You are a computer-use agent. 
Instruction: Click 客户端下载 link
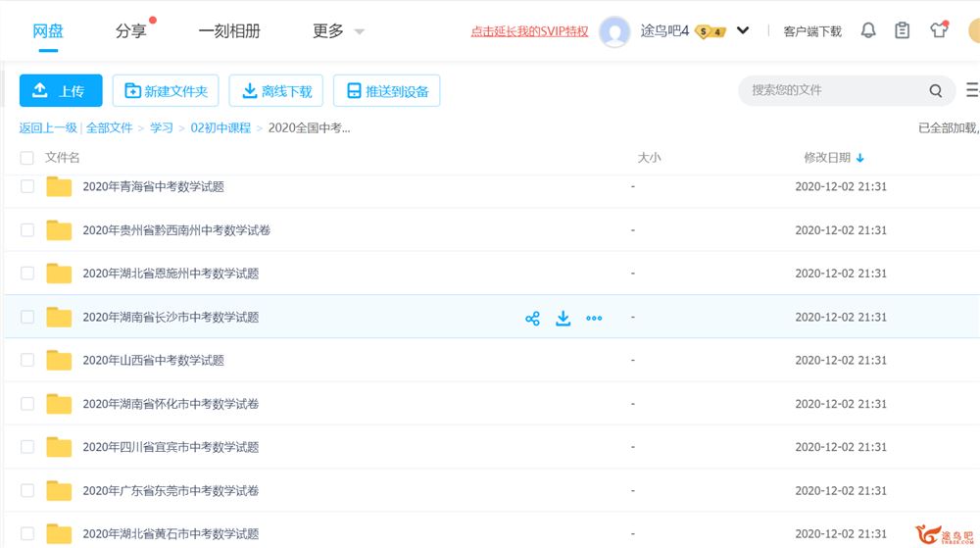[x=812, y=31]
